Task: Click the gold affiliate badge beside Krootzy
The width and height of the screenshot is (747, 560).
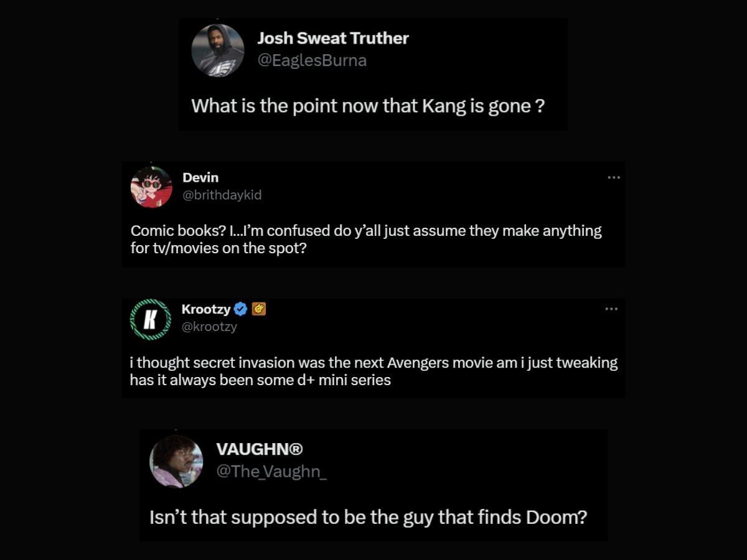Action: click(259, 309)
